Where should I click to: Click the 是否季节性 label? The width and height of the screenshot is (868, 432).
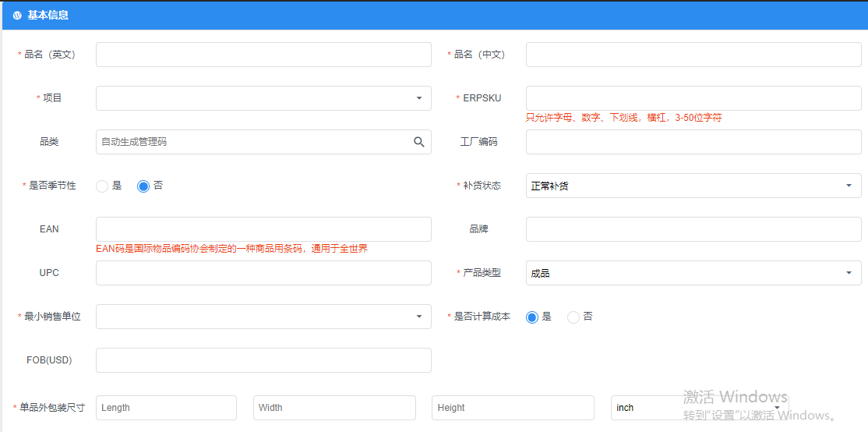tap(52, 186)
